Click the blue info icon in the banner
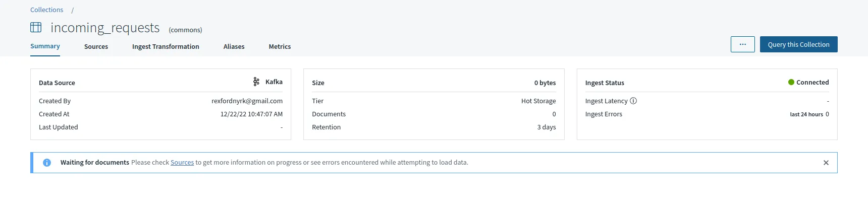This screenshot has height=212, width=868. tap(47, 163)
